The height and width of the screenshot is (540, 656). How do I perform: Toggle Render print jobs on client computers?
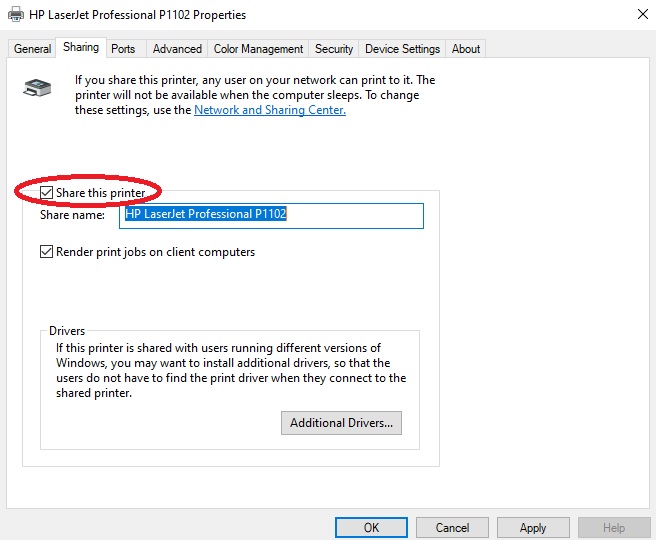tap(46, 252)
